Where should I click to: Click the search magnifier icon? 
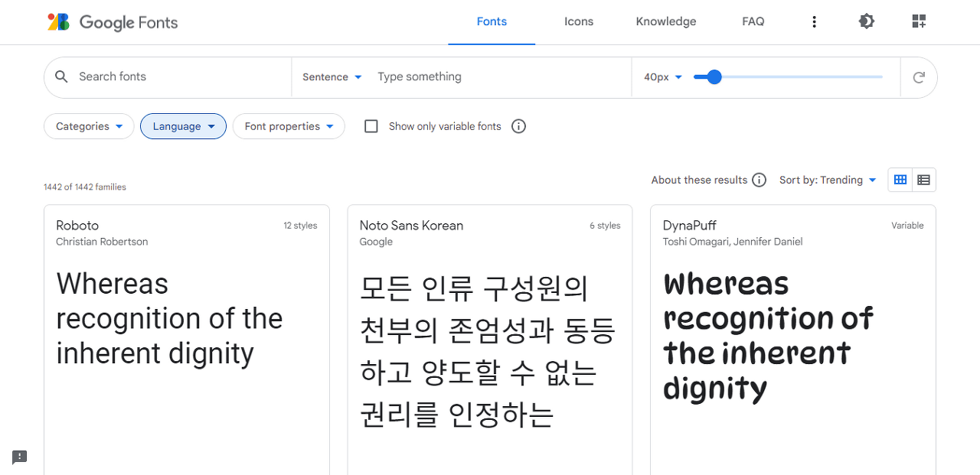coord(61,76)
